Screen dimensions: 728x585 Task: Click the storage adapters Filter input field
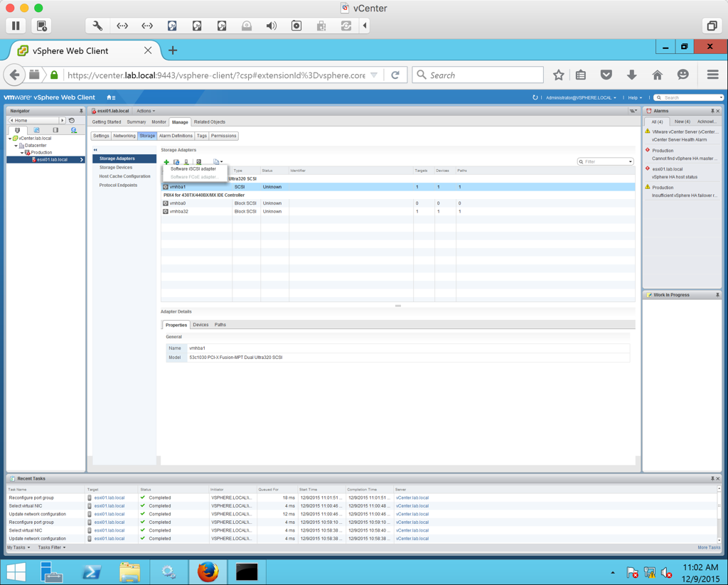pyautogui.click(x=606, y=162)
